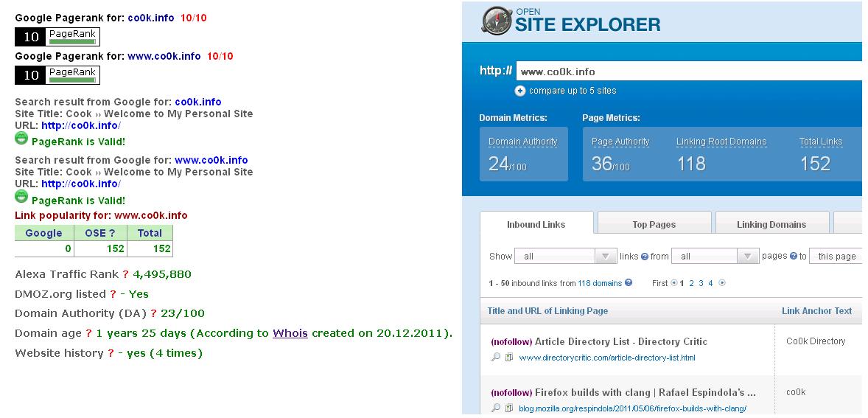Click 'Article Directory List - Directory Critic' title

click(621, 341)
